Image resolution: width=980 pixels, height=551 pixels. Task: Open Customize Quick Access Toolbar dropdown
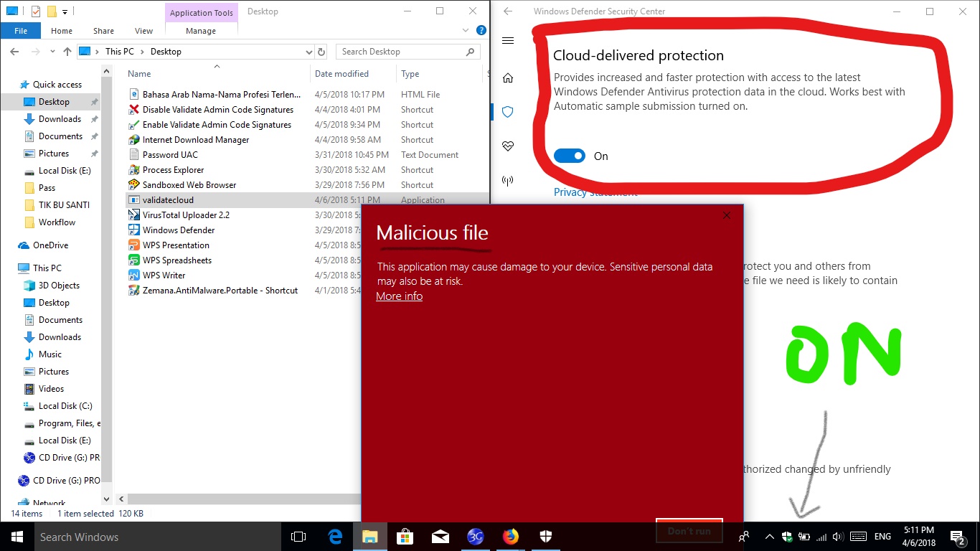(65, 11)
